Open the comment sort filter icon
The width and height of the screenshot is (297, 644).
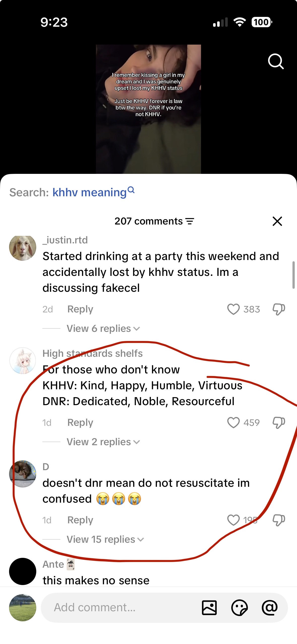pos(190,221)
